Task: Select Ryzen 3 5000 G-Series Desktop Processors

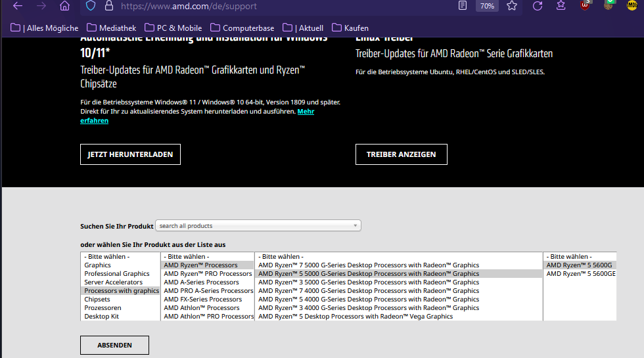Action: [399, 282]
